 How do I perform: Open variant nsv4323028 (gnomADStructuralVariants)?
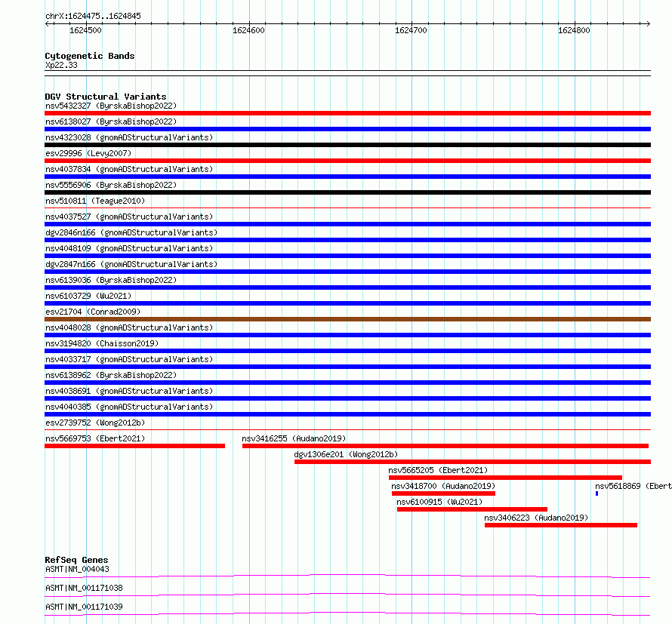tap(129, 137)
